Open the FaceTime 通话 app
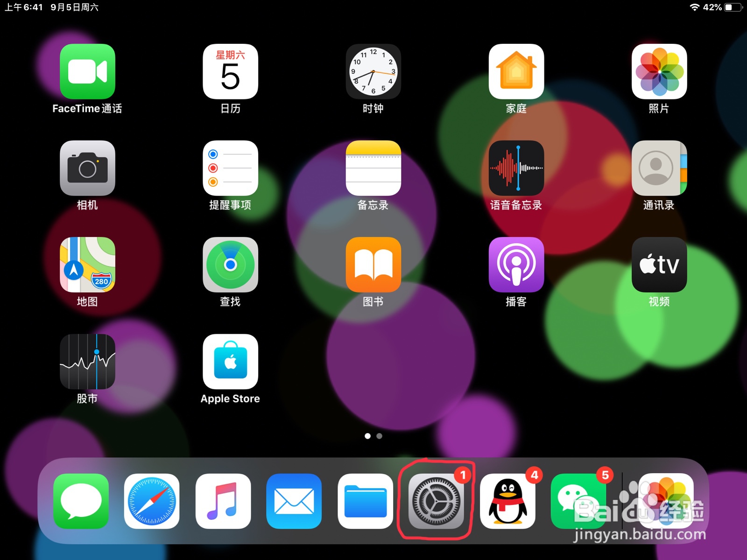 [87, 71]
